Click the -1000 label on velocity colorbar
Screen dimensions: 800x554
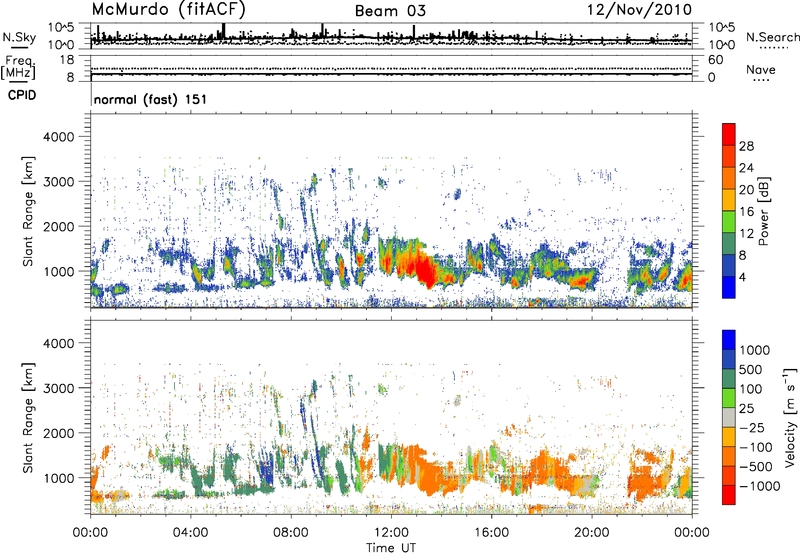[759, 486]
